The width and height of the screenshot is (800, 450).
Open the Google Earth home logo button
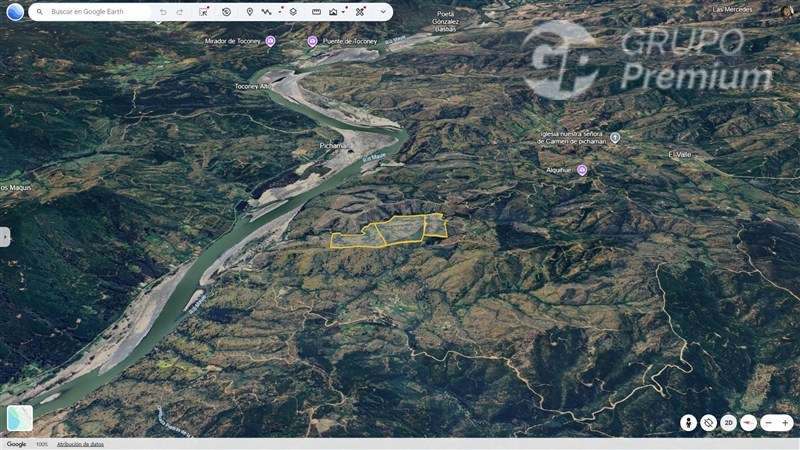coord(15,12)
